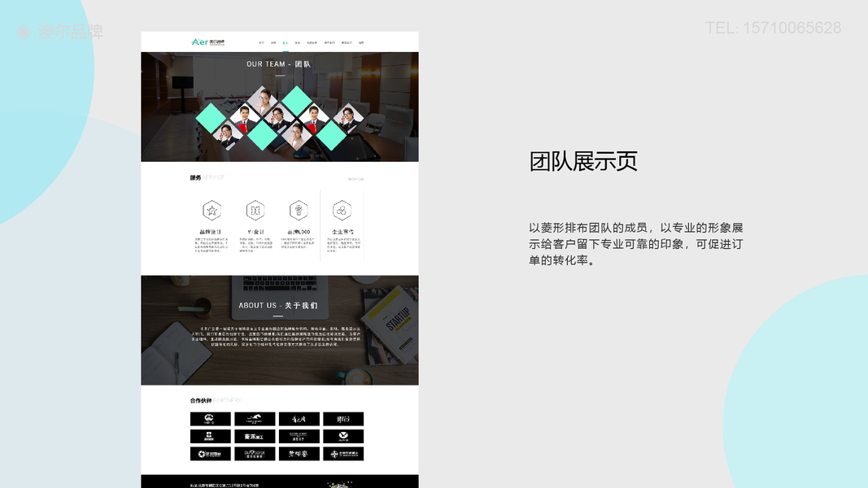The height and width of the screenshot is (488, 868).
Task: Click the ABOUT US - 关于我们 heading
Action: pyautogui.click(x=278, y=306)
